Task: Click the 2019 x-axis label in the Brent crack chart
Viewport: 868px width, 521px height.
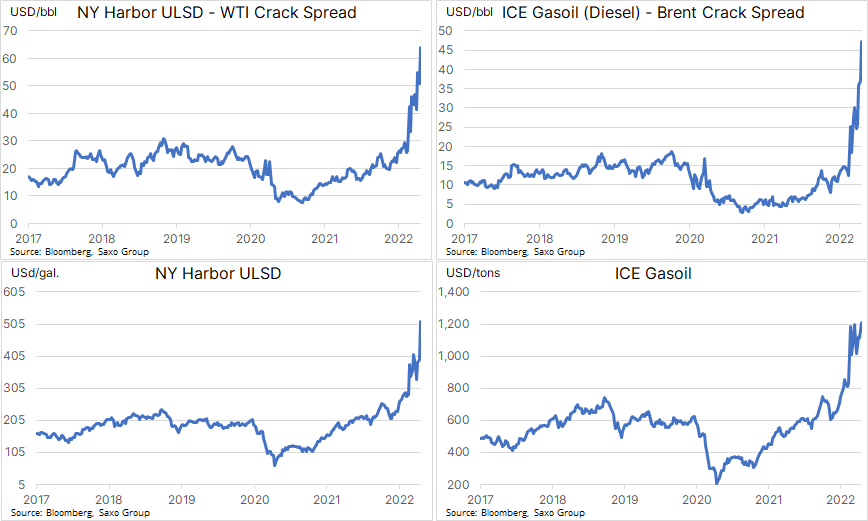Action: click(614, 239)
